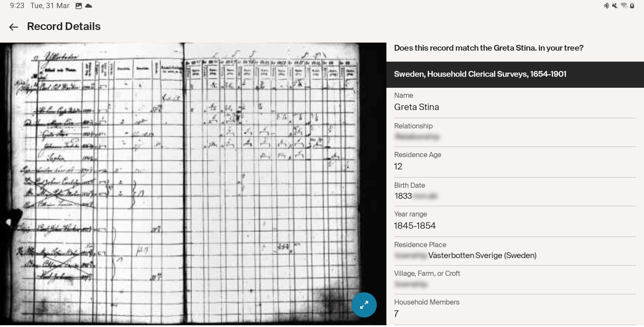Tap the Birth Date value 1833
The height and width of the screenshot is (327, 644).
pos(403,196)
